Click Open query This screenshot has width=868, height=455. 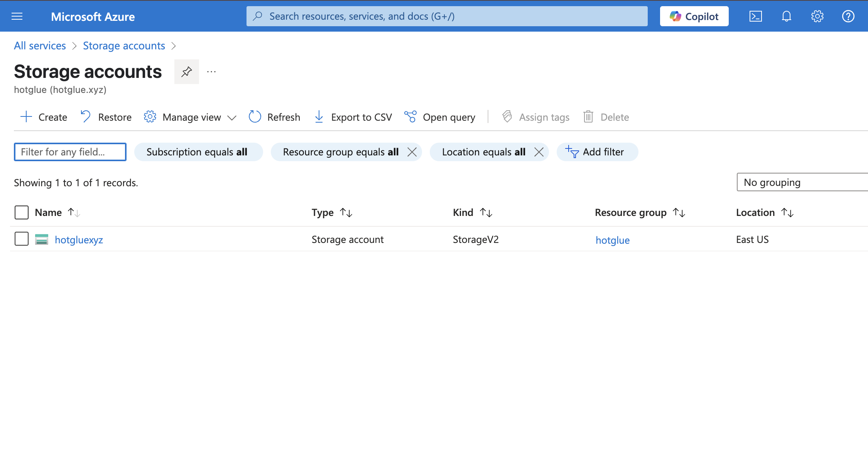(x=440, y=117)
